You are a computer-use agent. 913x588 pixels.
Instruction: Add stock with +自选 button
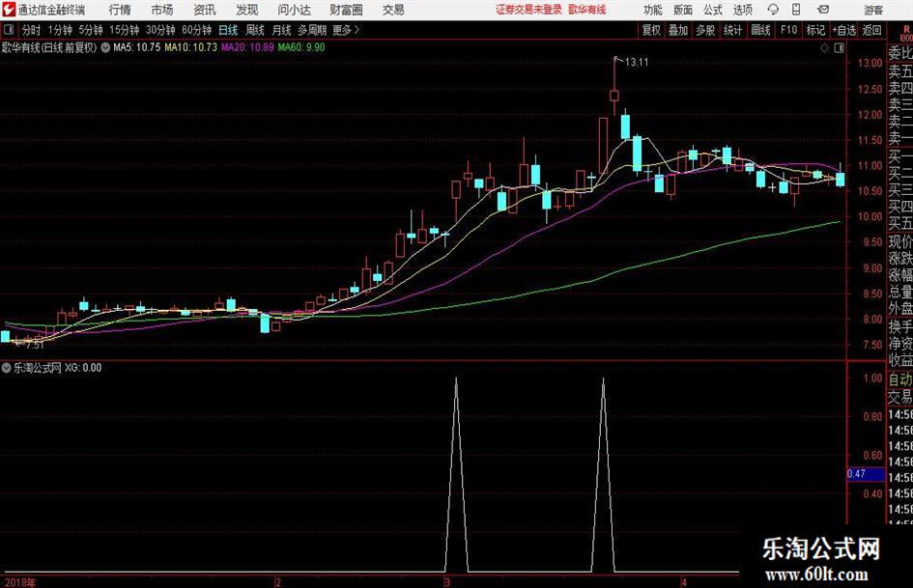pos(844,30)
